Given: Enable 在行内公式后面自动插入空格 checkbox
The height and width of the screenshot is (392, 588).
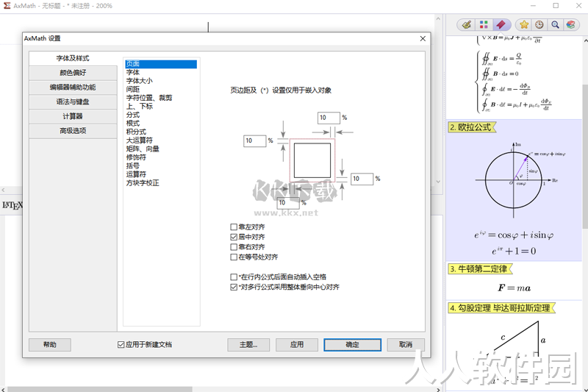Looking at the screenshot, I should coord(234,277).
